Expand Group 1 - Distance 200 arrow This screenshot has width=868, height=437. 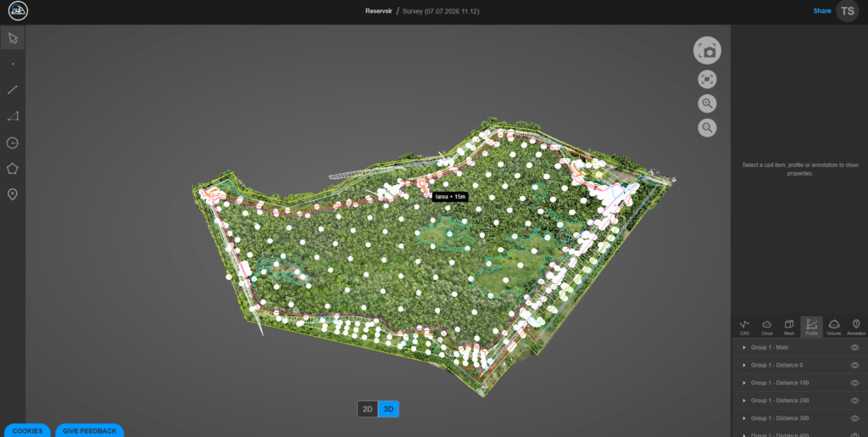pyautogui.click(x=744, y=401)
